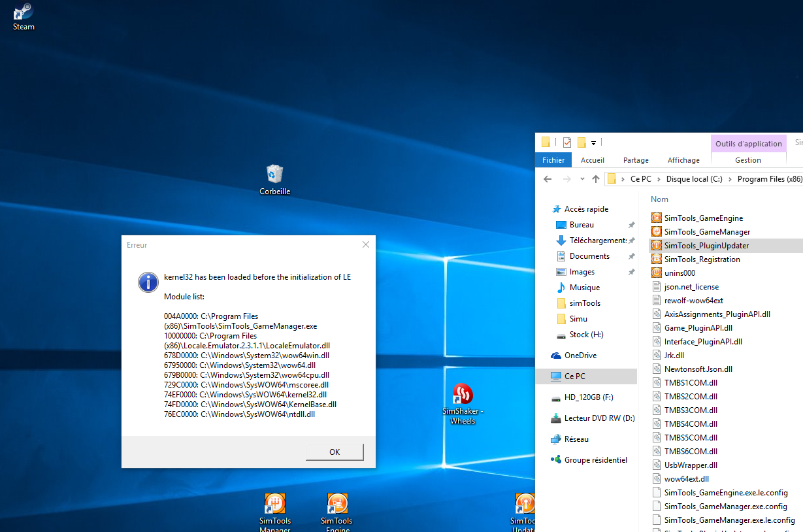
Task: Select the SimTools Engine desktop shortcut
Action: pos(336,512)
